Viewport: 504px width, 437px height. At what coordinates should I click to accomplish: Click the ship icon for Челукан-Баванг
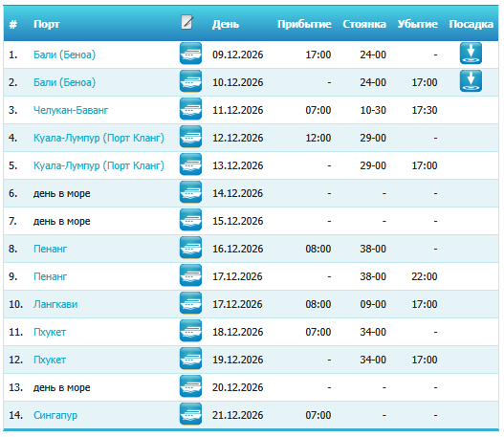190,109
